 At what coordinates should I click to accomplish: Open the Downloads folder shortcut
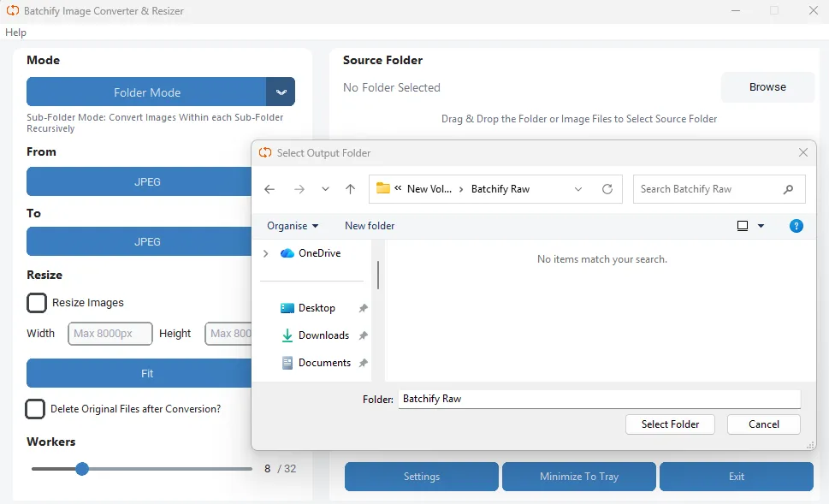323,335
